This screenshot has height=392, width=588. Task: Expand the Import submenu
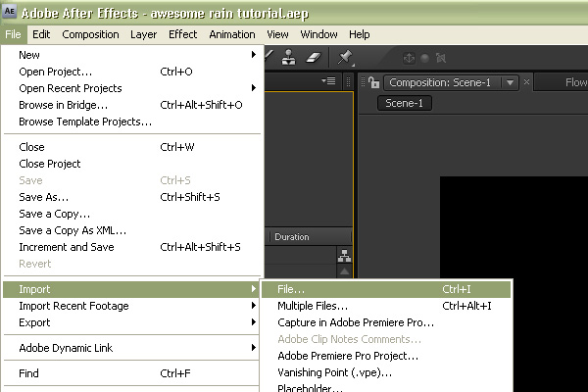[x=131, y=289]
